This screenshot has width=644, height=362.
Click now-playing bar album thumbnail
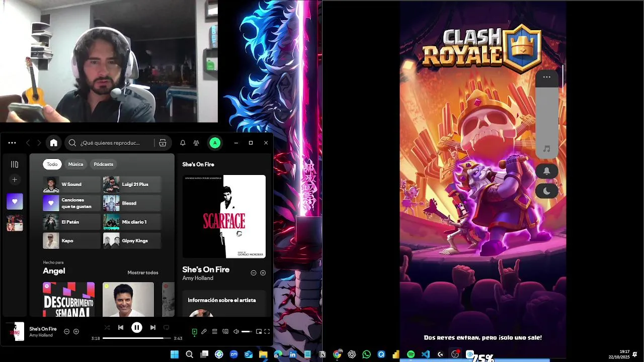16,332
